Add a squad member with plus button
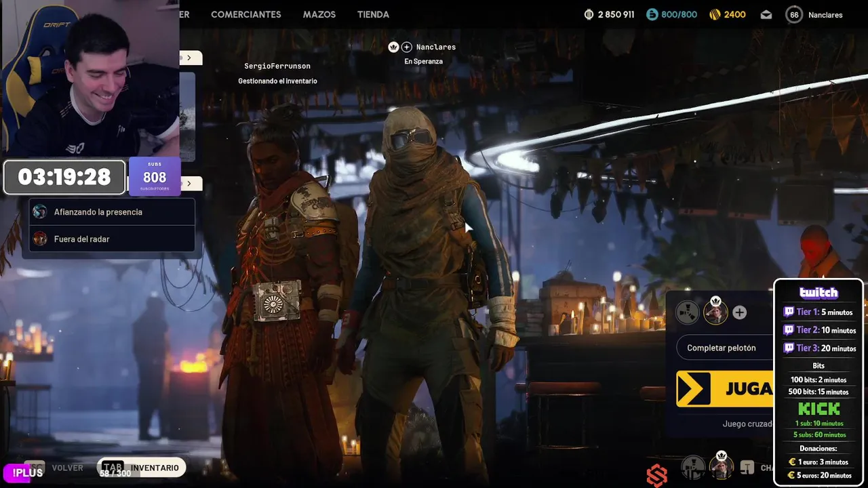The width and height of the screenshot is (868, 488). click(739, 312)
